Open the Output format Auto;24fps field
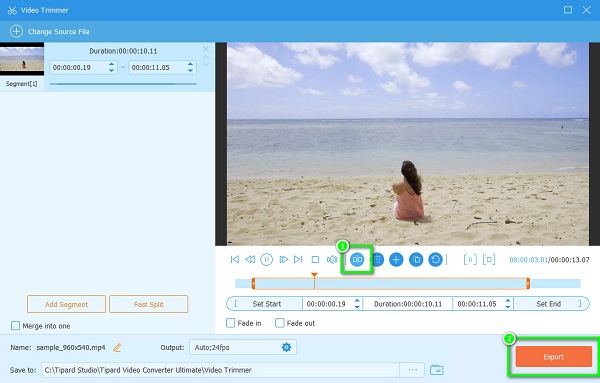This screenshot has height=383, width=600. tap(243, 347)
